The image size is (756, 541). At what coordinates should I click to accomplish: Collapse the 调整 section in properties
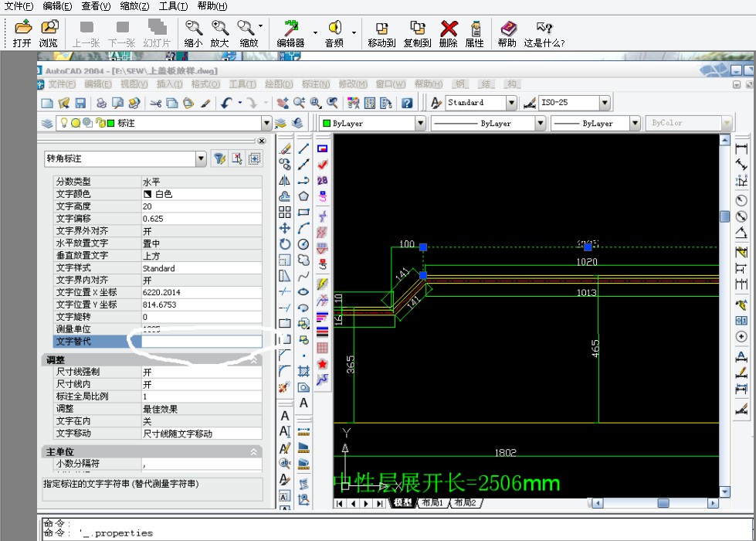253,360
